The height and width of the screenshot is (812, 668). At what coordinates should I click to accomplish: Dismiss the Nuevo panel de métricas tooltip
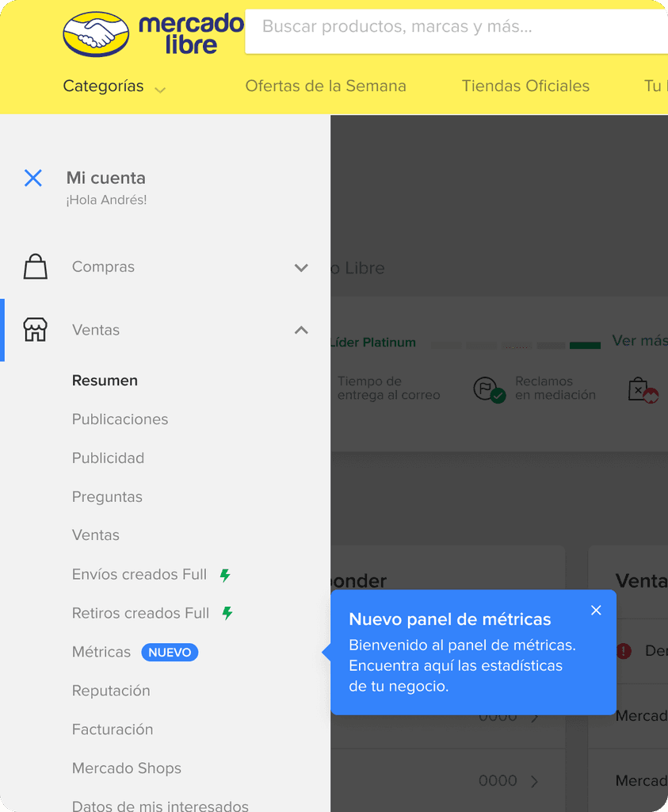click(x=596, y=610)
